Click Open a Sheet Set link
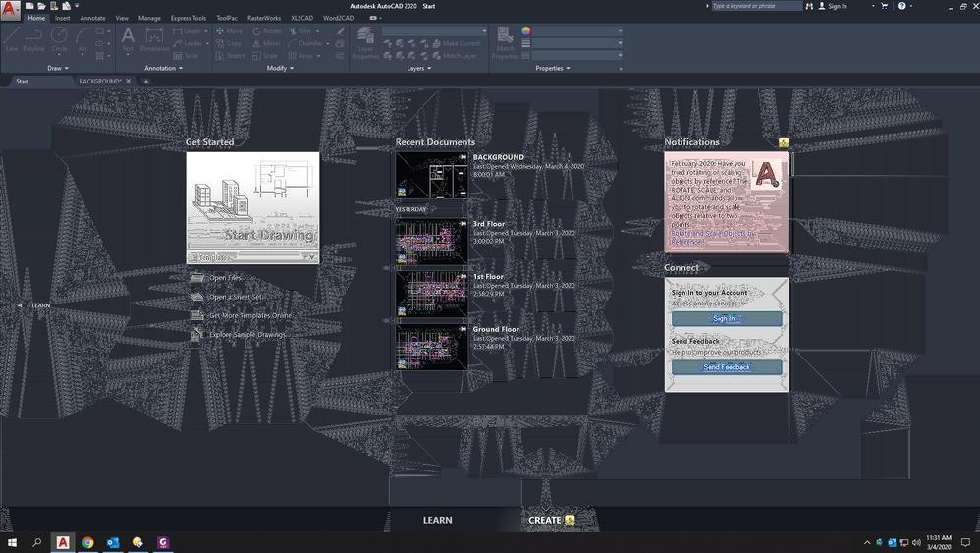This screenshot has height=553, width=980. (x=237, y=297)
